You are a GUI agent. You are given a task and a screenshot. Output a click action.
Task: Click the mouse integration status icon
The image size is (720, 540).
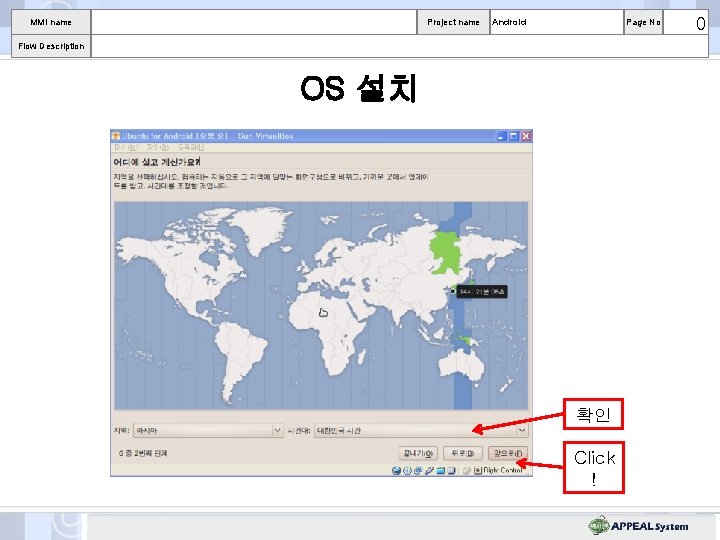coord(467,471)
